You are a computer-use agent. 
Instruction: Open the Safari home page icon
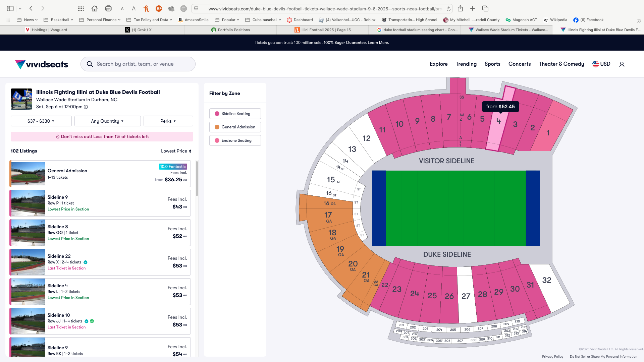[x=95, y=9]
